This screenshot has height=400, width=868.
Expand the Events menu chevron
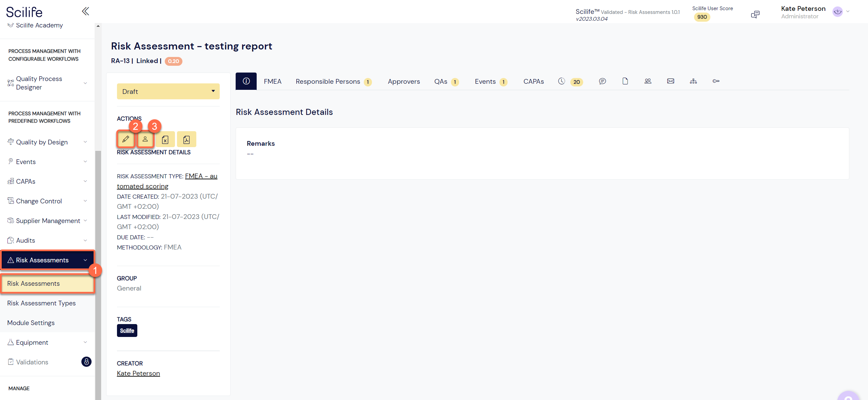85,162
